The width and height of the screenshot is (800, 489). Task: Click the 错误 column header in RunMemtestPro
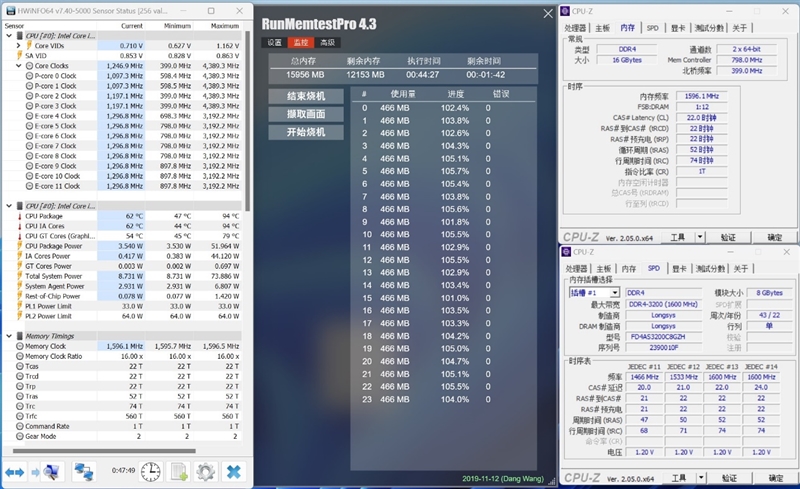coord(501,94)
